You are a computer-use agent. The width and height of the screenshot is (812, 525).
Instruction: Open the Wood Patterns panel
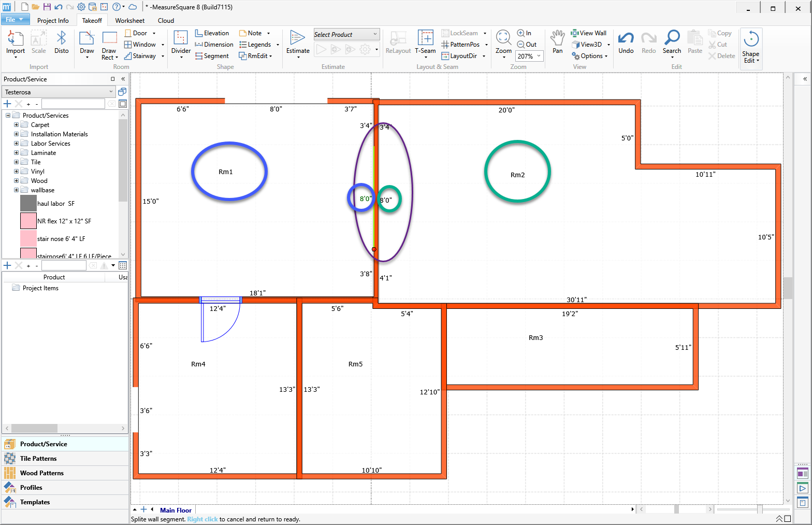click(x=65, y=473)
